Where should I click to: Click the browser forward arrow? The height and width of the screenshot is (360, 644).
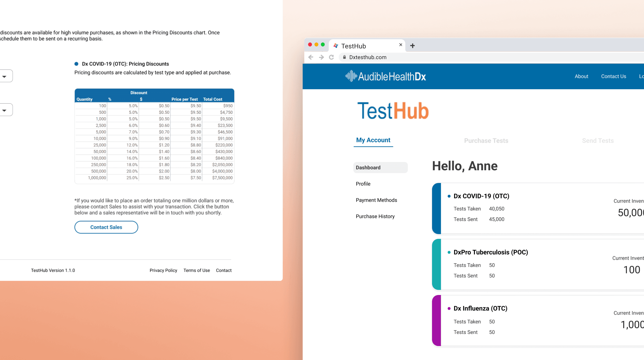(x=321, y=57)
